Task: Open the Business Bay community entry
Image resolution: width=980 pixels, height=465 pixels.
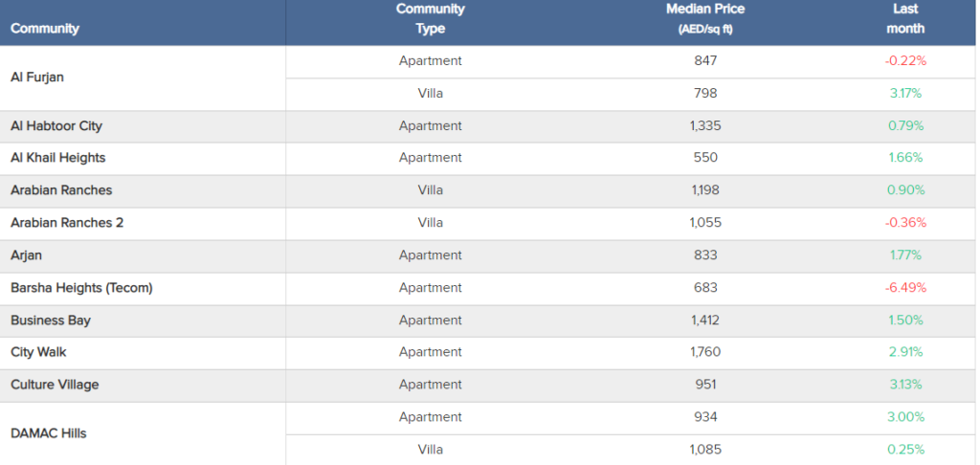Action: [51, 321]
